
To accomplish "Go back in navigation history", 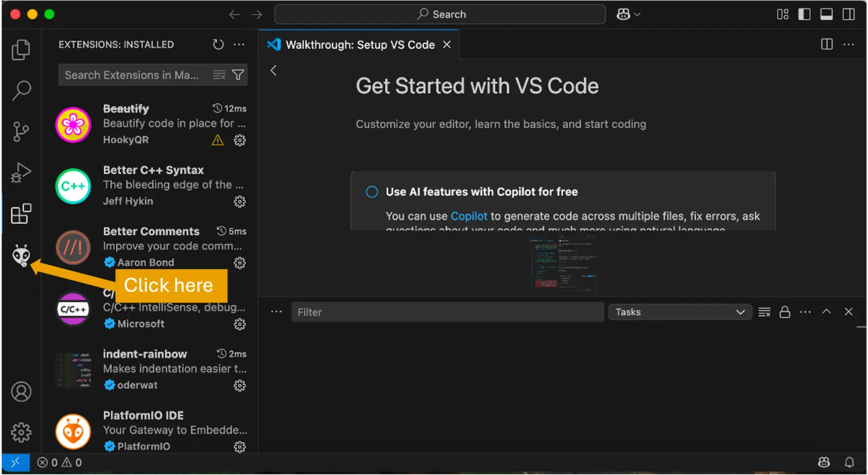I will (x=234, y=15).
